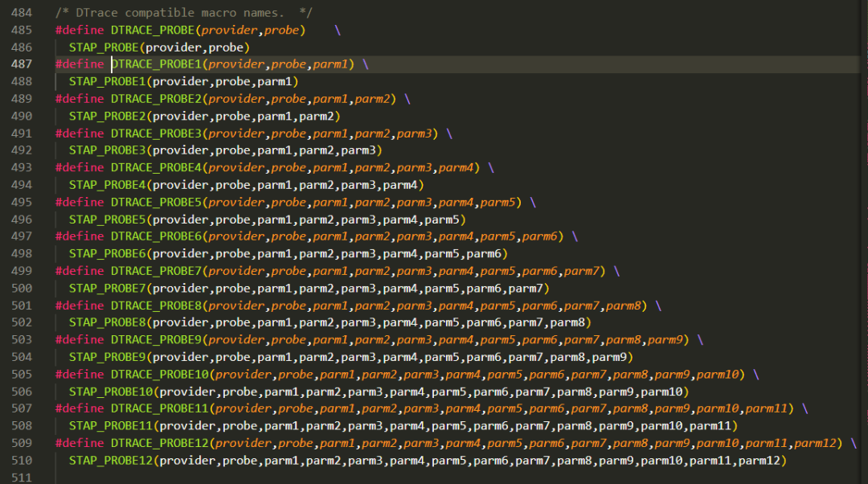Screen dimensions: 868x484
Task: Click the DTRACE_PROBE2 macro name
Action: pos(156,99)
